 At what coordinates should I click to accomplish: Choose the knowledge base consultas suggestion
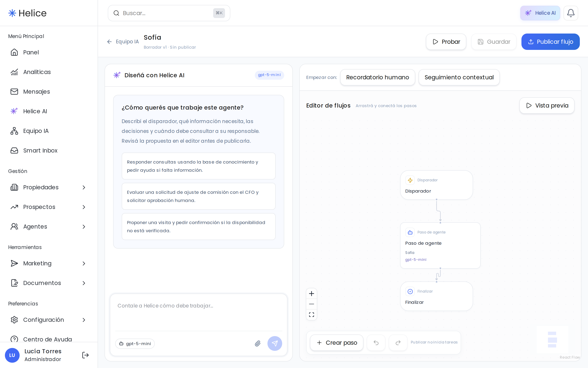(198, 166)
